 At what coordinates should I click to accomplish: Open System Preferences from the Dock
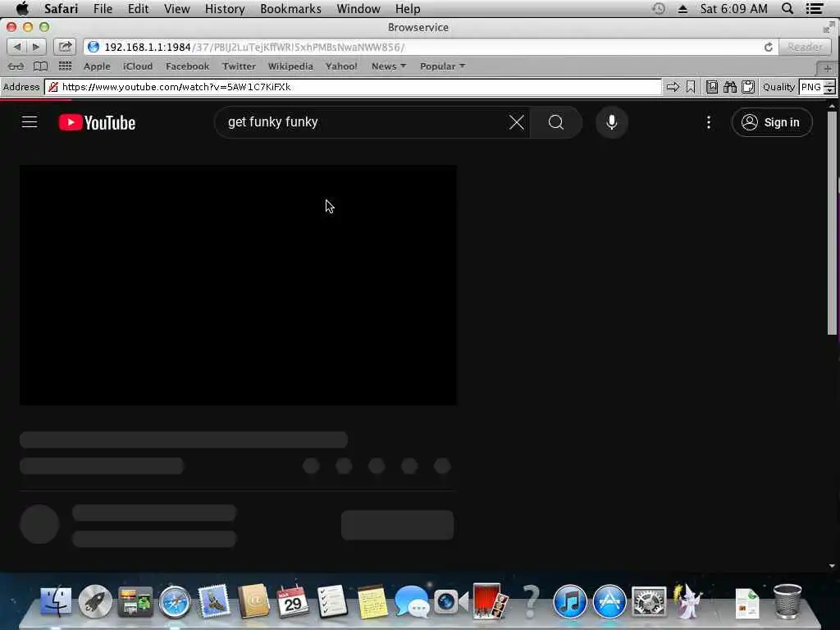point(649,601)
